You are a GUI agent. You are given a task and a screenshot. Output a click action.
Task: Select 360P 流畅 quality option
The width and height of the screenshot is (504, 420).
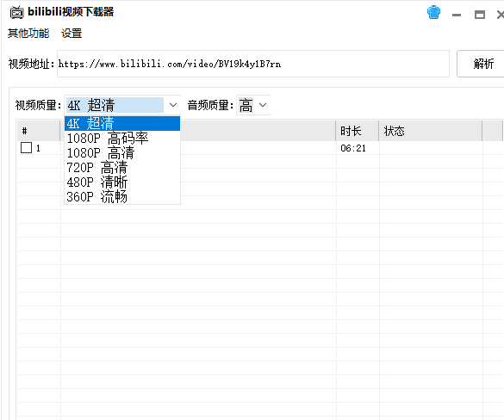(122, 196)
